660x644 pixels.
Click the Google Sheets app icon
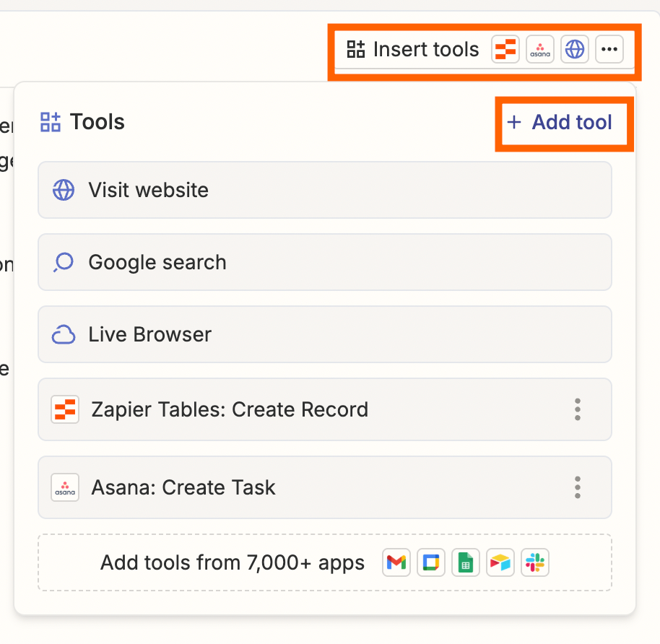pos(466,562)
